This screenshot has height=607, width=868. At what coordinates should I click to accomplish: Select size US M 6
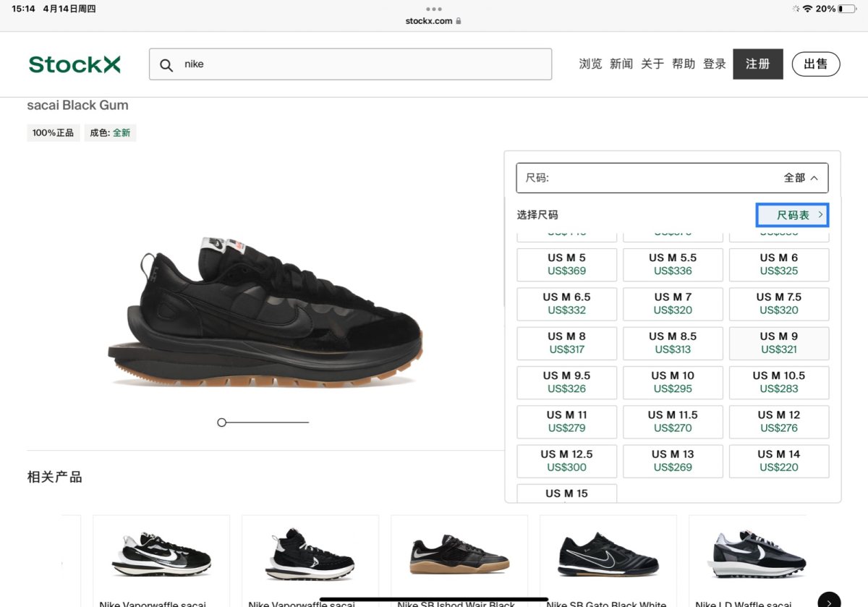[779, 265]
